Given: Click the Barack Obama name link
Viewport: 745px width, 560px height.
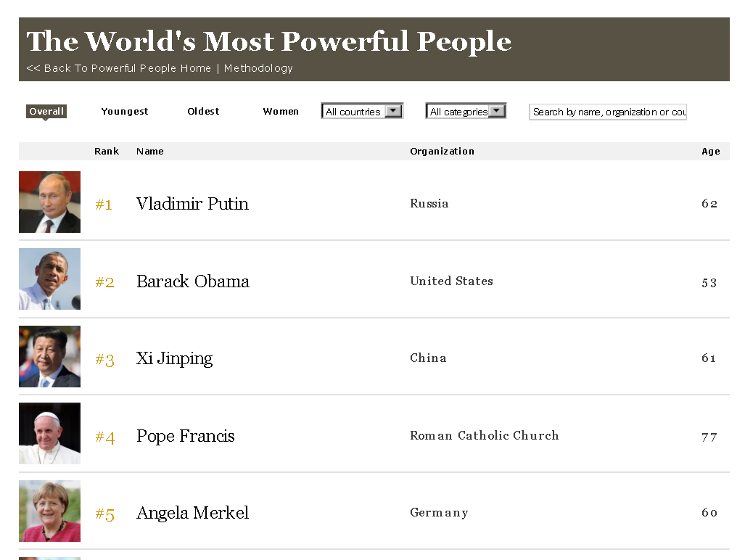Looking at the screenshot, I should click(x=193, y=281).
